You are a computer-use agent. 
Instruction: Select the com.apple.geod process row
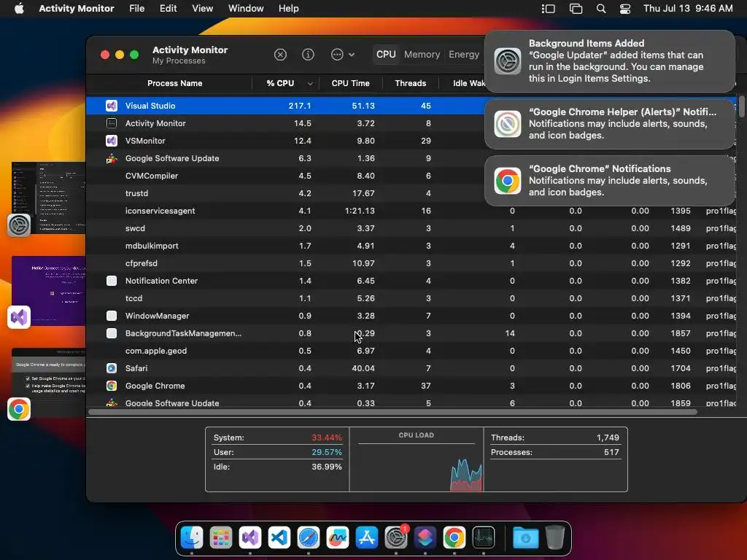click(x=411, y=351)
